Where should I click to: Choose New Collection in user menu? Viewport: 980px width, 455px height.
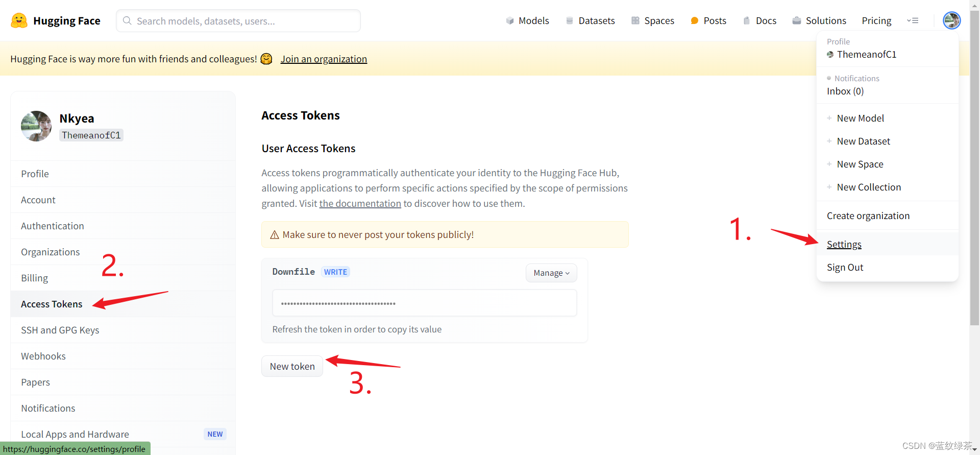[x=869, y=187]
